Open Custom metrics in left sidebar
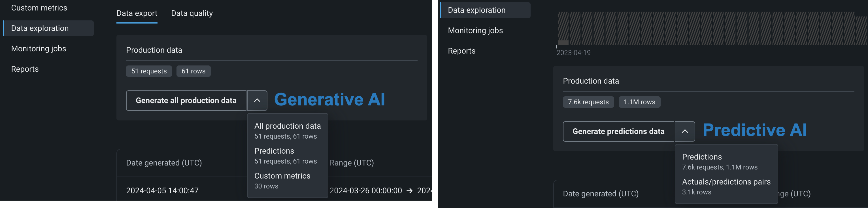 pyautogui.click(x=39, y=8)
